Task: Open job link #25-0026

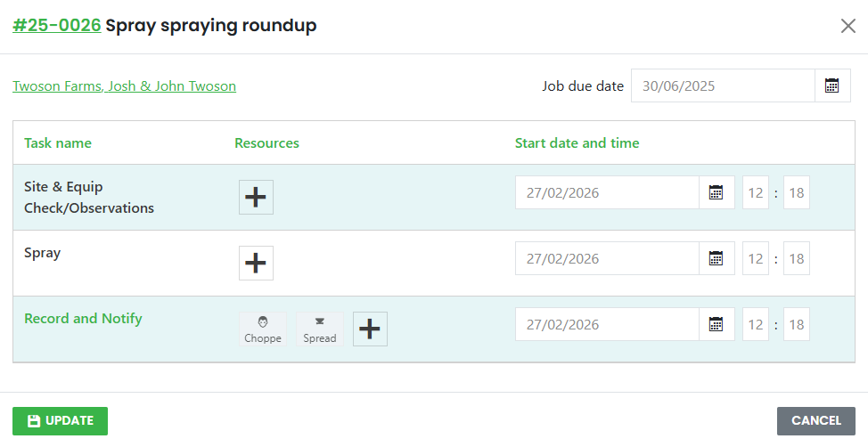Action: (57, 25)
